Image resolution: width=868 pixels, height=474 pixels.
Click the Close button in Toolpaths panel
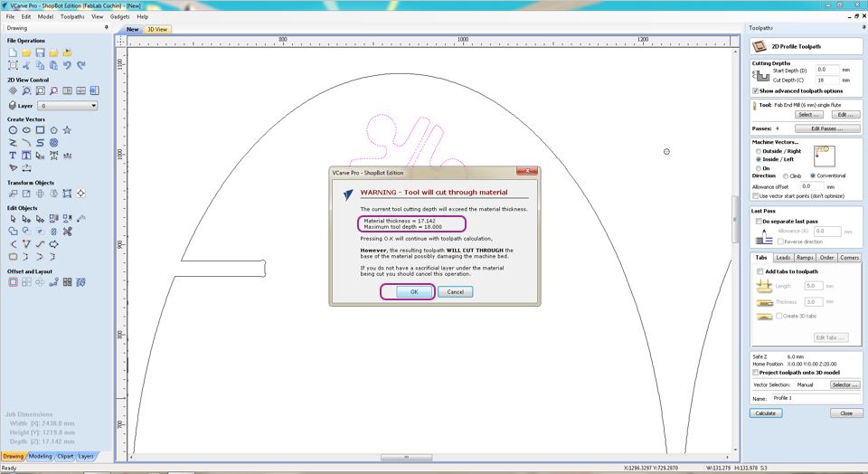tap(846, 413)
